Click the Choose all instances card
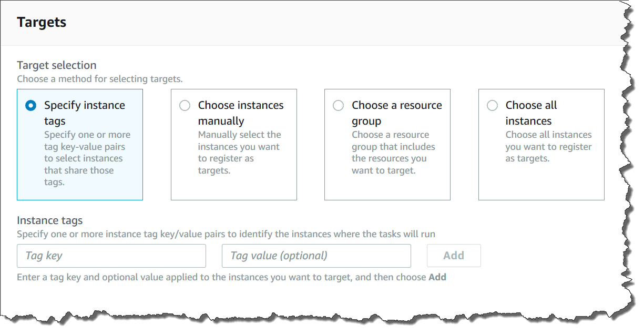Image resolution: width=644 pixels, height=335 pixels. pos(540,145)
